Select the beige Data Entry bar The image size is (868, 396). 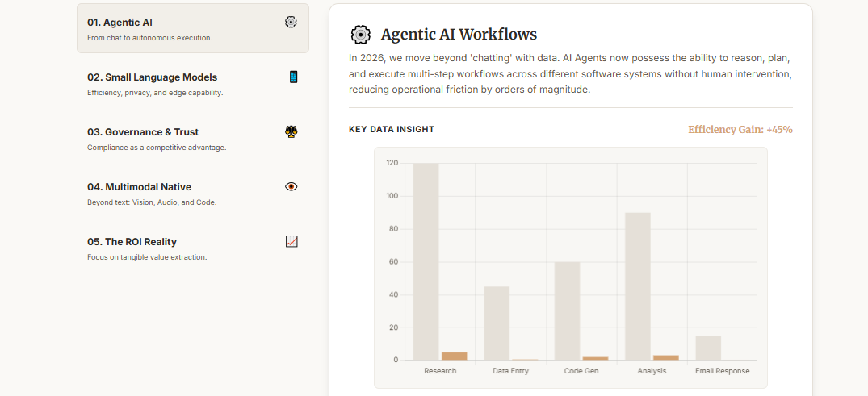point(497,323)
